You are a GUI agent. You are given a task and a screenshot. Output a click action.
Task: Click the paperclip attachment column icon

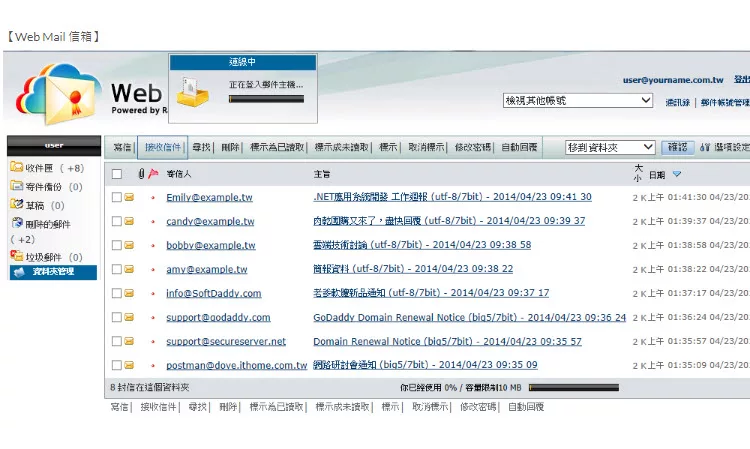[x=140, y=174]
